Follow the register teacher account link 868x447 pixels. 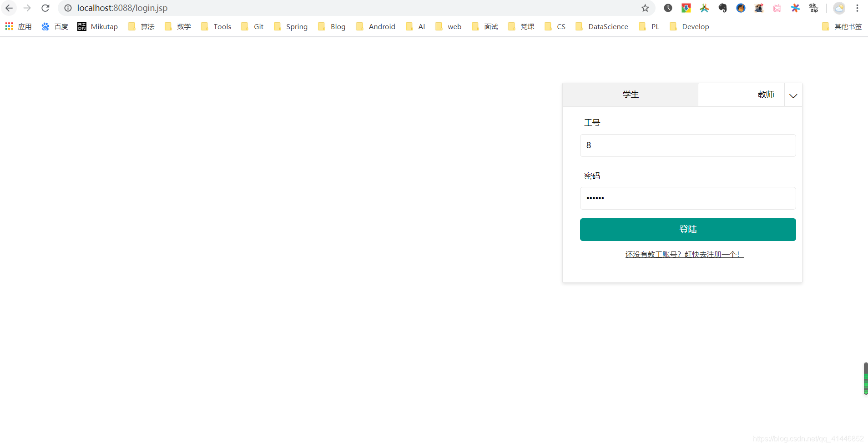684,254
